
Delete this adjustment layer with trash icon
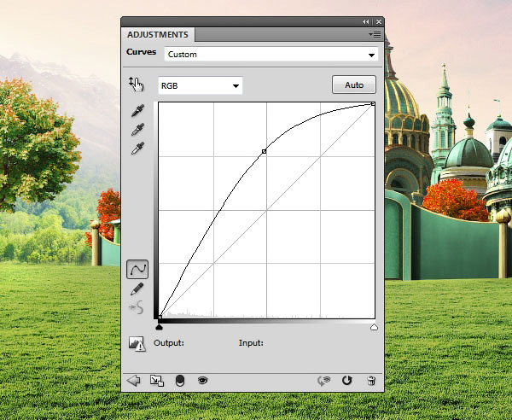click(371, 381)
